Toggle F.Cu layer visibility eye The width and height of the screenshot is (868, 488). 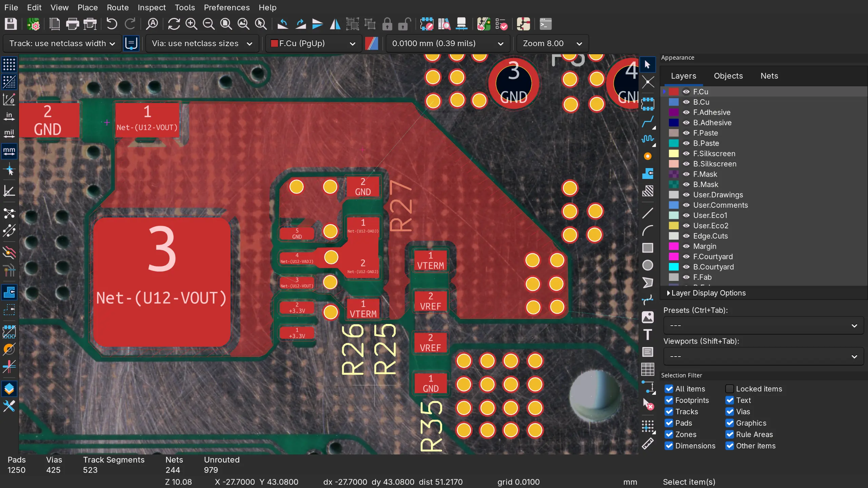click(x=686, y=91)
